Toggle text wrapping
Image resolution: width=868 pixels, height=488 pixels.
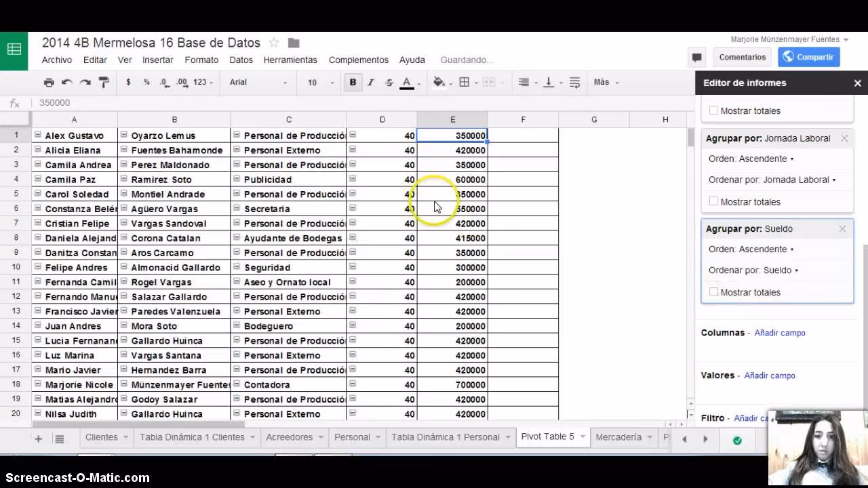click(x=575, y=82)
